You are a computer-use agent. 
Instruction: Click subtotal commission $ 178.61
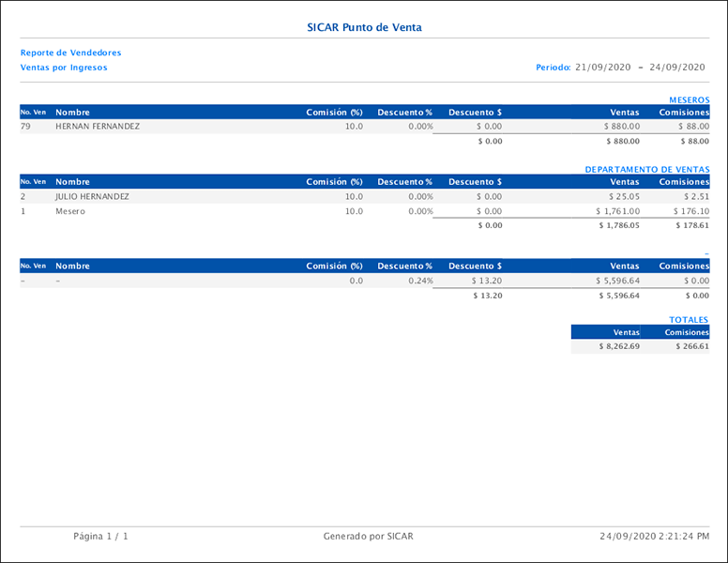pyautogui.click(x=692, y=225)
